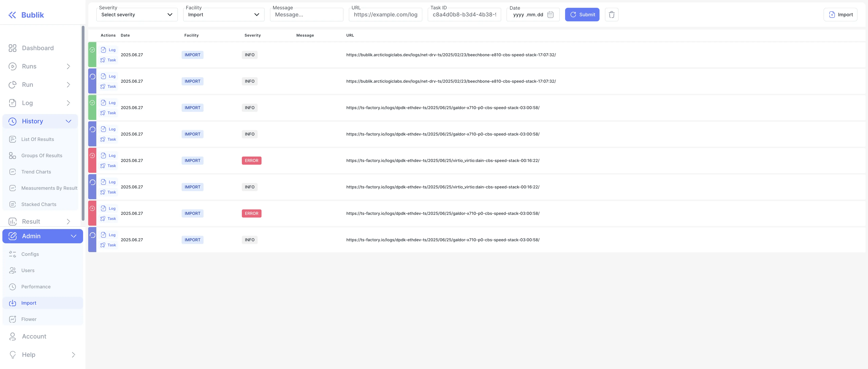
Task: Click the green success status icon in first row
Action: (92, 50)
